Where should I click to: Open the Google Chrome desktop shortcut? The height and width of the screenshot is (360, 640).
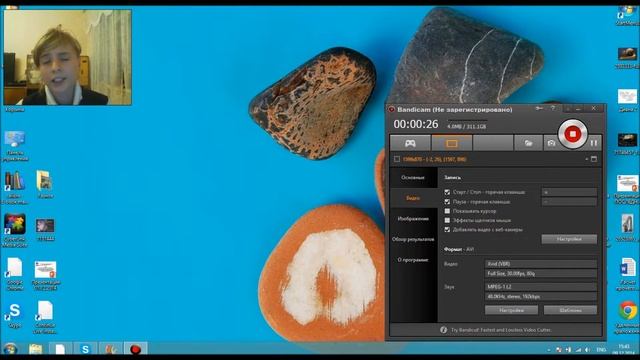pyautogui.click(x=627, y=316)
